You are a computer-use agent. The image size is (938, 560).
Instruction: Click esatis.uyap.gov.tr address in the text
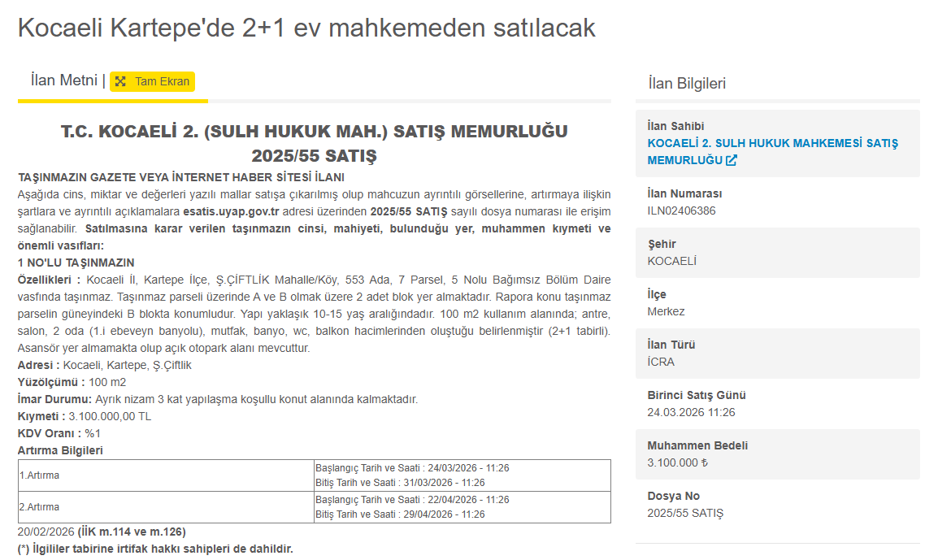click(x=231, y=212)
